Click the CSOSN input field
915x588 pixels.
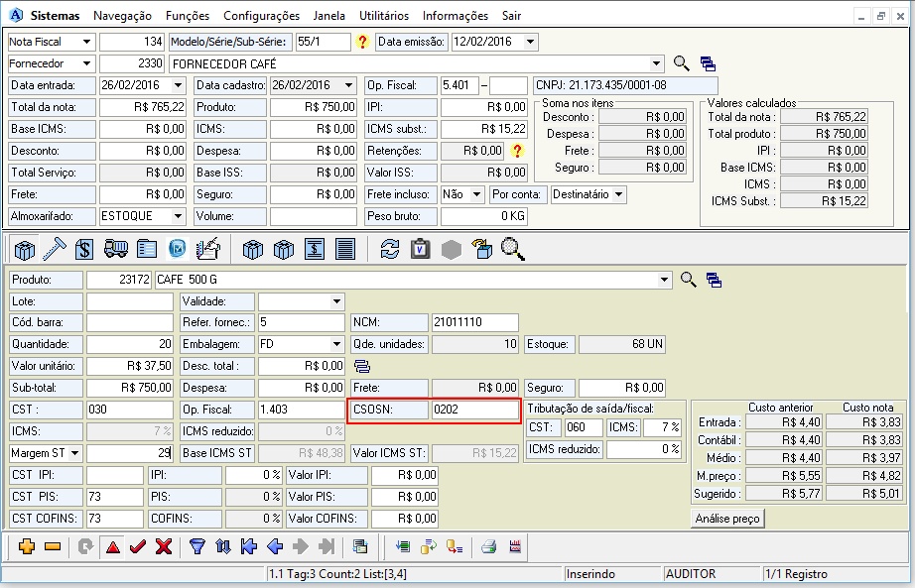474,410
